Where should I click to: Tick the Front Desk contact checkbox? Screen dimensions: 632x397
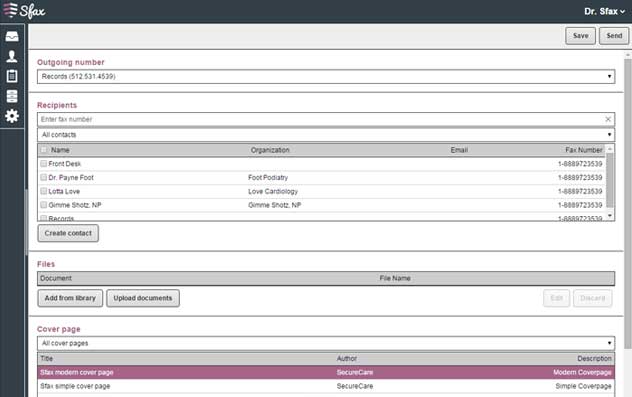[44, 164]
